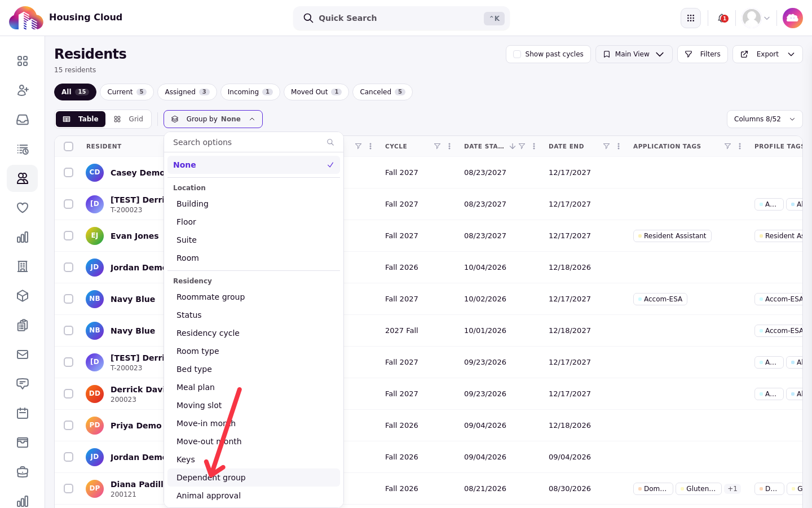812x508 pixels.
Task: Select the Evan Jones row checkbox
Action: (69, 235)
